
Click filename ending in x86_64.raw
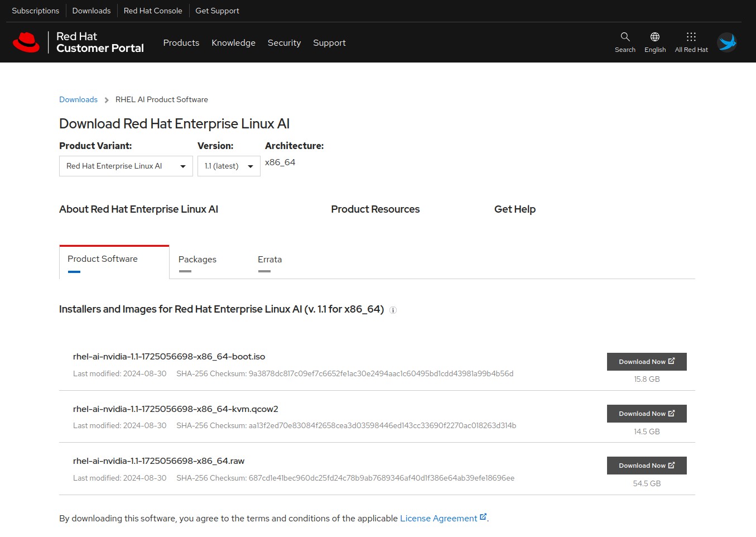159,461
